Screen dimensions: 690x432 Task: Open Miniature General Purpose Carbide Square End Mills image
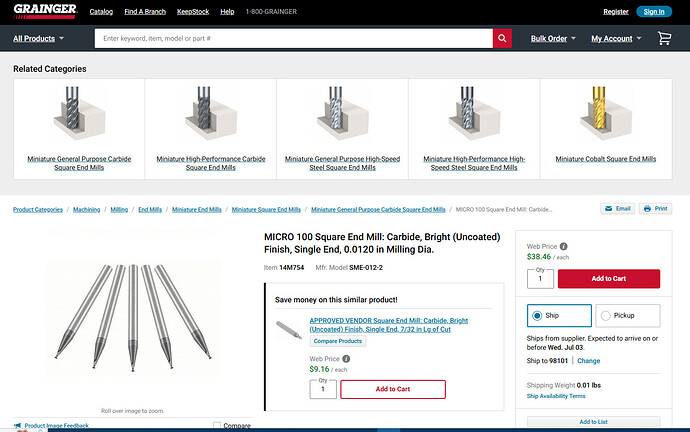point(79,113)
